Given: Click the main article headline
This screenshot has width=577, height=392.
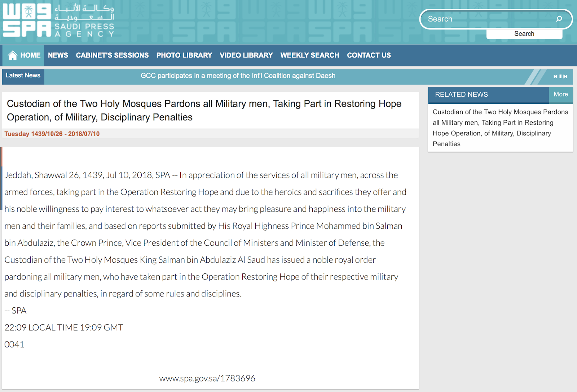Looking at the screenshot, I should [x=204, y=110].
